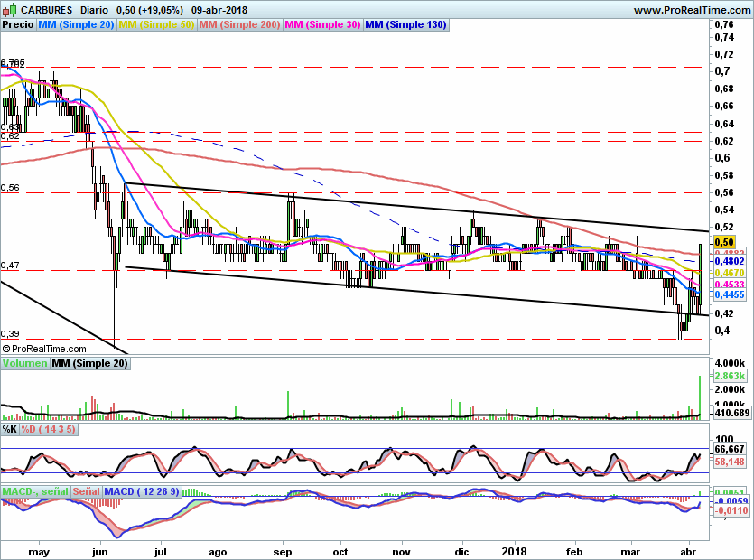The width and height of the screenshot is (754, 560).
Task: Open the MM (Simple 200) indicator label
Action: pos(239,25)
